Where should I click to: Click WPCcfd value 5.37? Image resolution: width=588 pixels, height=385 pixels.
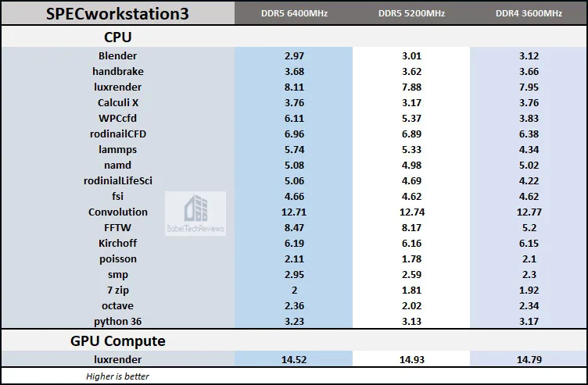pyautogui.click(x=412, y=119)
